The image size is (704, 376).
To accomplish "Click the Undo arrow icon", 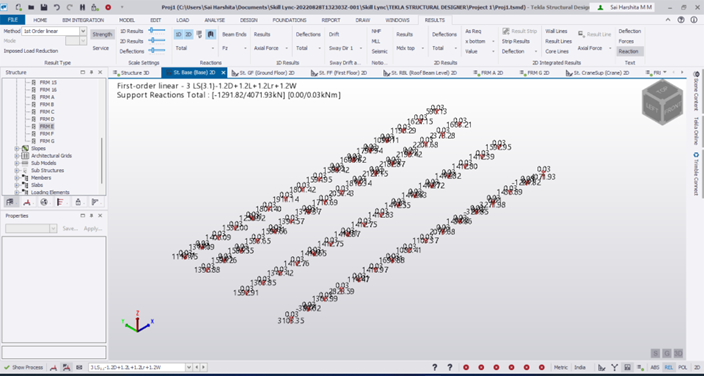I will pos(57,7).
